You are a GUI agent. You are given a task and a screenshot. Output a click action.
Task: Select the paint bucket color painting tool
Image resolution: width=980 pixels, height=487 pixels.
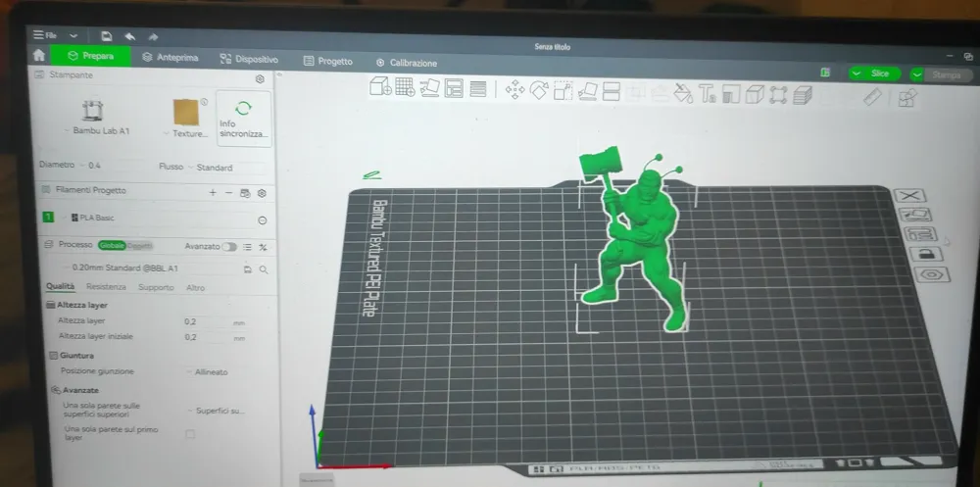(x=683, y=93)
